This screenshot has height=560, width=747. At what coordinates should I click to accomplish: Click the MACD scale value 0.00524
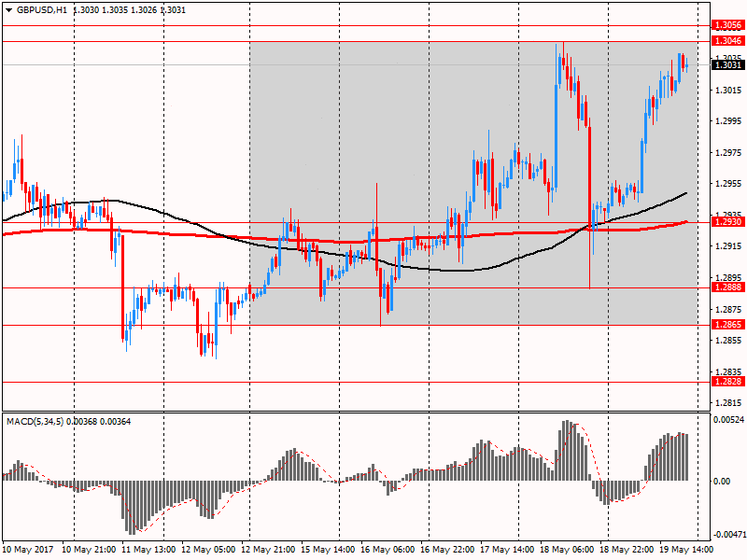click(x=728, y=419)
